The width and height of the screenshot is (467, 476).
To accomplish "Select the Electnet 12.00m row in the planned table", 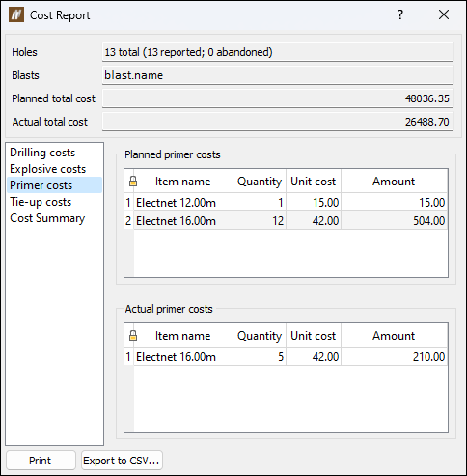I will click(x=286, y=203).
